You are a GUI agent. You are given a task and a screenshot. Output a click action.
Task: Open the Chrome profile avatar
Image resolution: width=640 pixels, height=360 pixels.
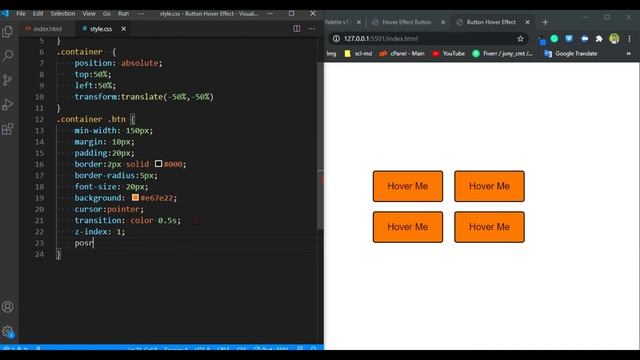614,38
